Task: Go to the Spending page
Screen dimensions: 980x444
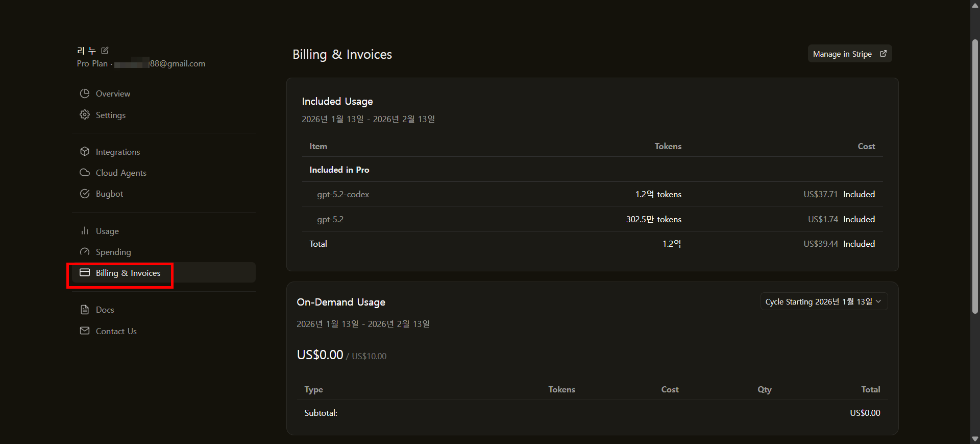Action: click(x=113, y=252)
